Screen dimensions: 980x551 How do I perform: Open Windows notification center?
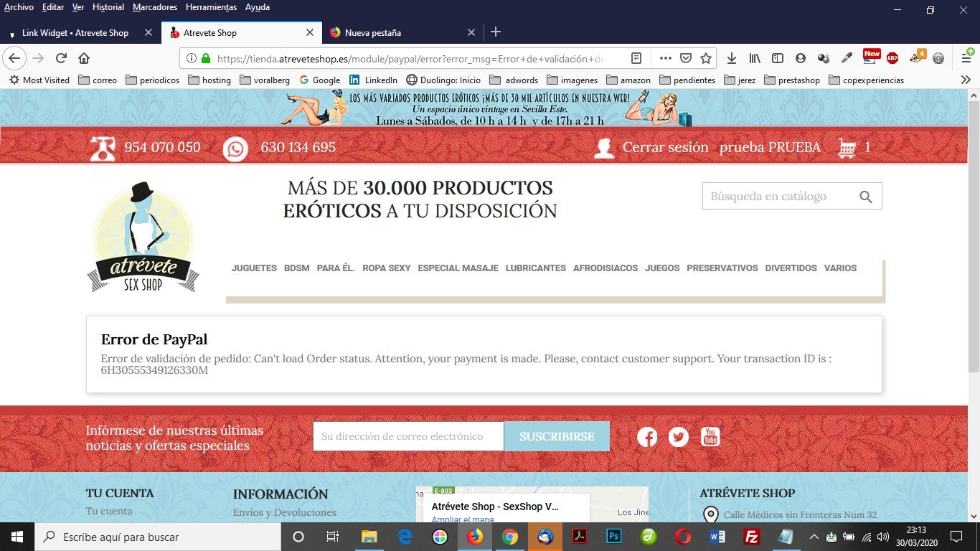(956, 537)
